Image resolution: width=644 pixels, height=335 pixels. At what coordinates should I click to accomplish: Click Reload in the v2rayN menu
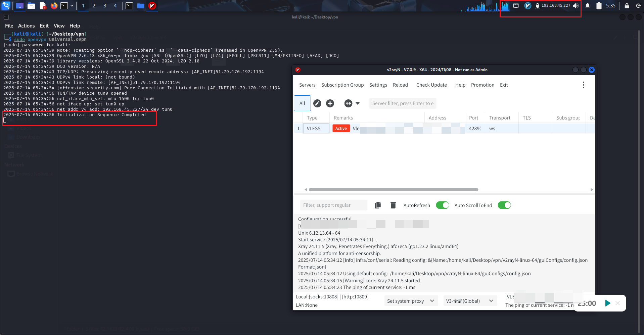coord(400,85)
